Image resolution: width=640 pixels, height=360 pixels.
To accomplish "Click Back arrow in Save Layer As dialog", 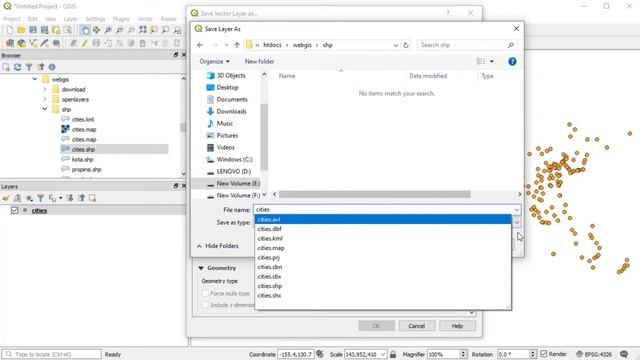I will 200,45.
